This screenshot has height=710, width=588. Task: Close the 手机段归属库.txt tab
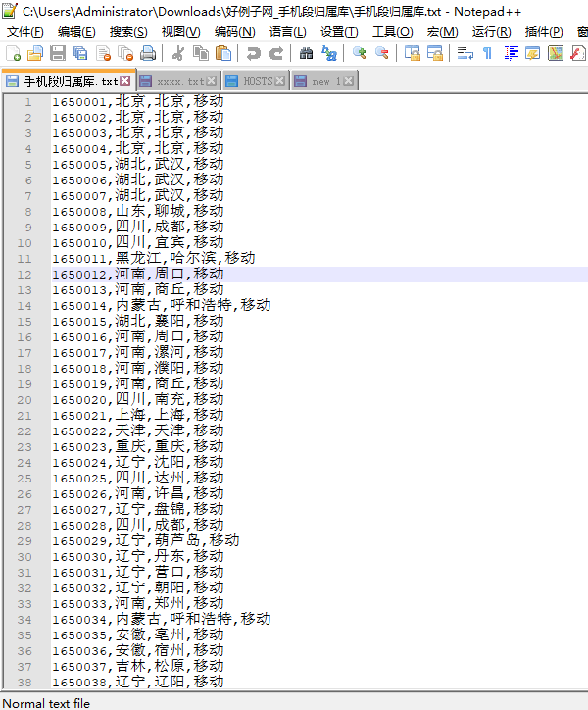tap(125, 81)
